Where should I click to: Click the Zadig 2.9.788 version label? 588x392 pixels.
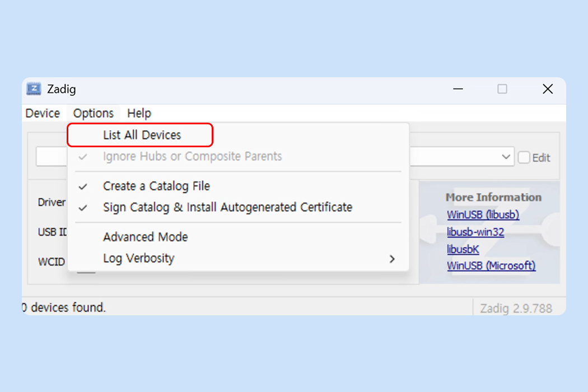pos(516,309)
